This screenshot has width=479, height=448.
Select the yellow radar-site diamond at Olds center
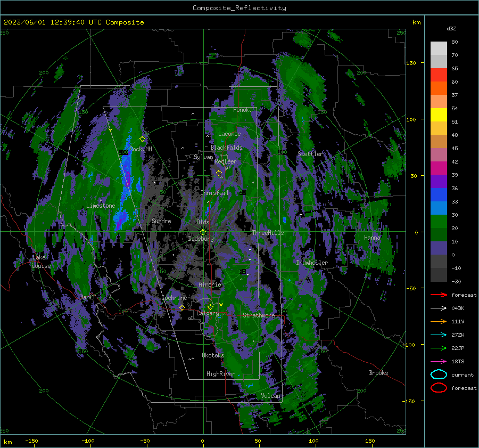203,232
